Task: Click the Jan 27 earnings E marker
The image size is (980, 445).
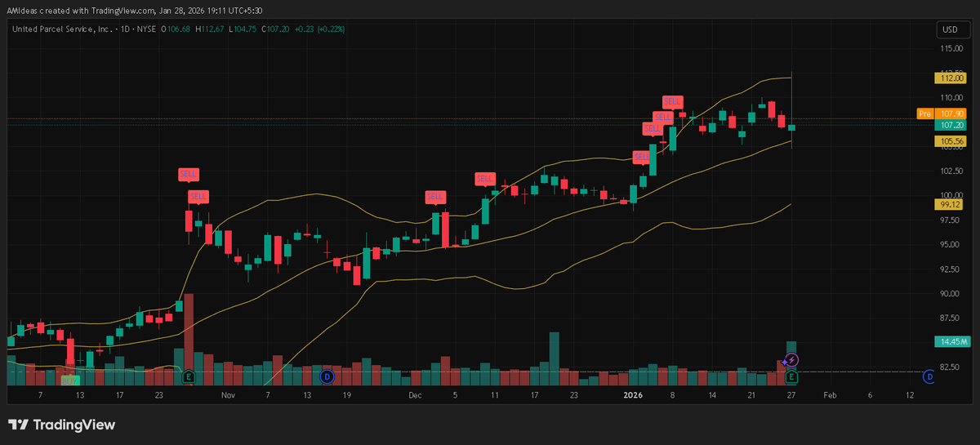Action: [791, 376]
